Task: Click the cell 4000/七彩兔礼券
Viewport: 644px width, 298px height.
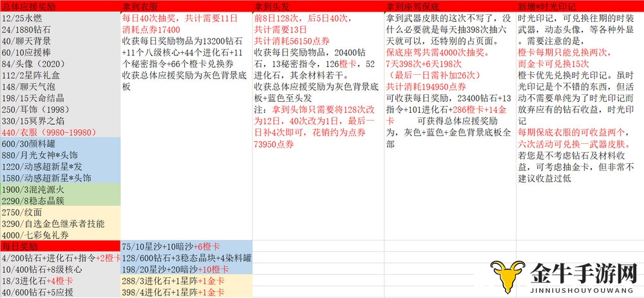Action: pos(61,235)
